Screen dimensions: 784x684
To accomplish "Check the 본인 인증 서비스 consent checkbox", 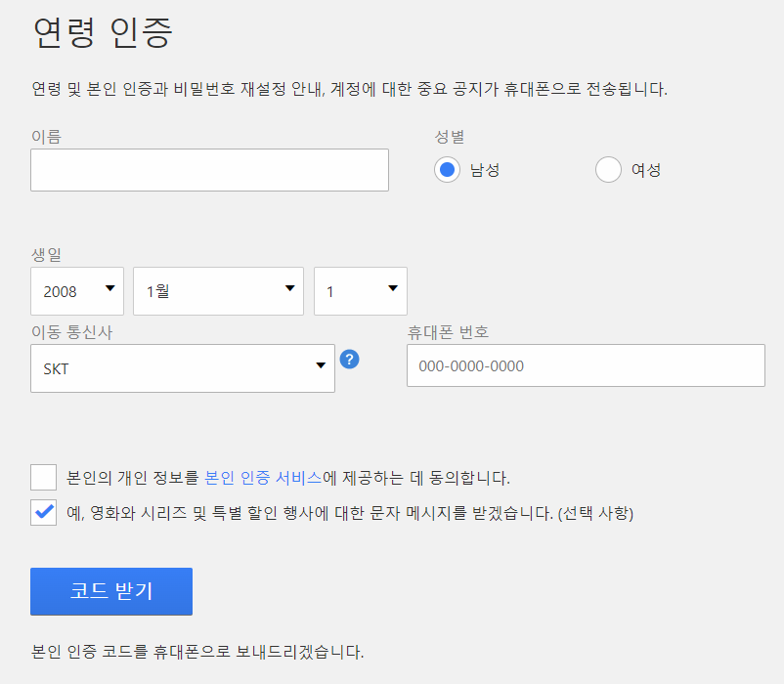I will pos(43,477).
